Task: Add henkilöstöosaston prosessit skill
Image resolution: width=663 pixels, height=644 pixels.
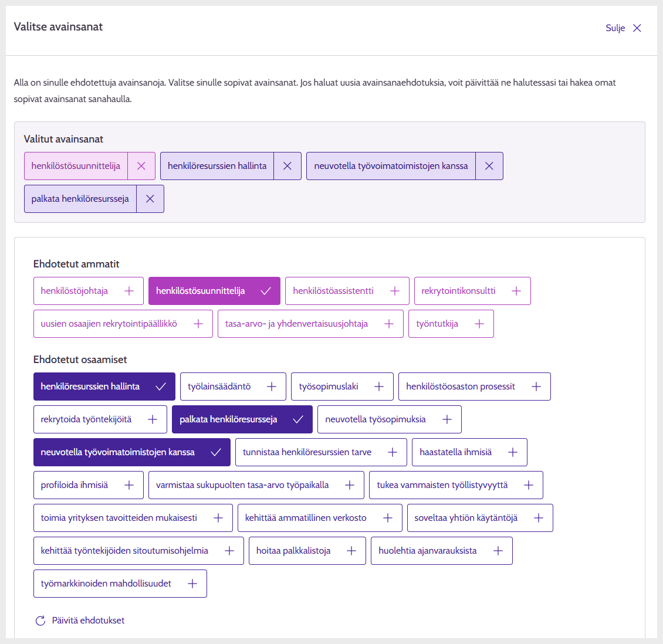Action: pos(475,387)
